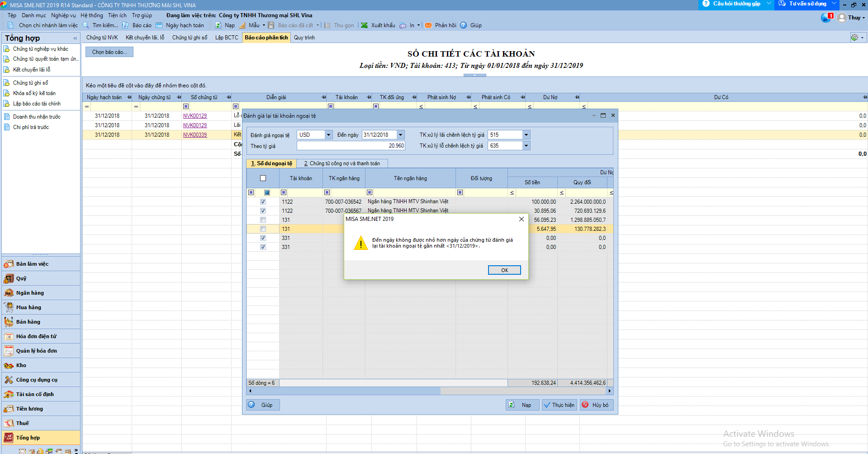The width and height of the screenshot is (868, 454).
Task: Uncheck the second 331 row checkbox
Action: tap(263, 247)
